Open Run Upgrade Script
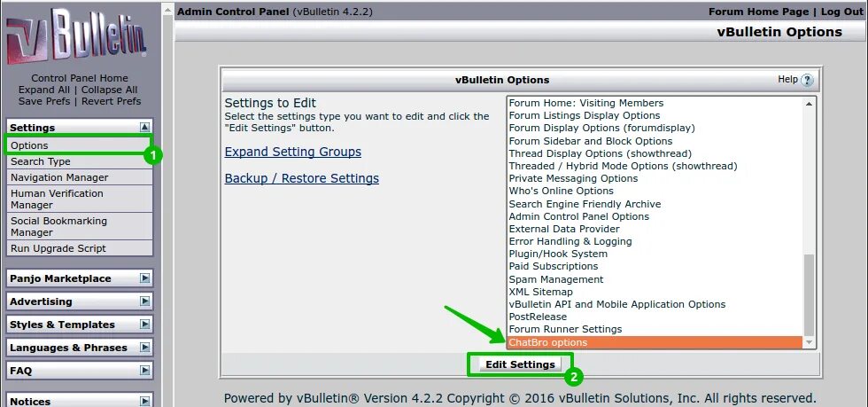The height and width of the screenshot is (407, 868). (79, 248)
